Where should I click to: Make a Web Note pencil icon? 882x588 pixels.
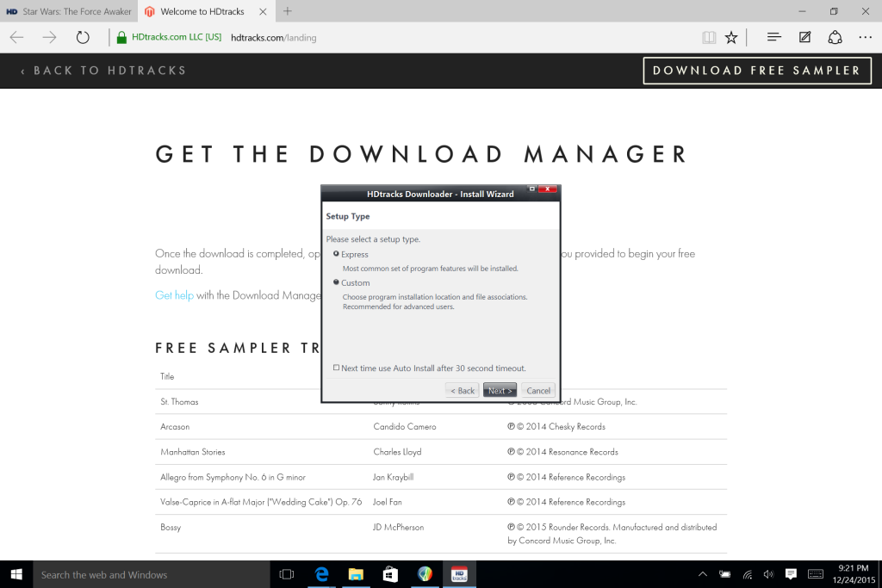pyautogui.click(x=805, y=37)
